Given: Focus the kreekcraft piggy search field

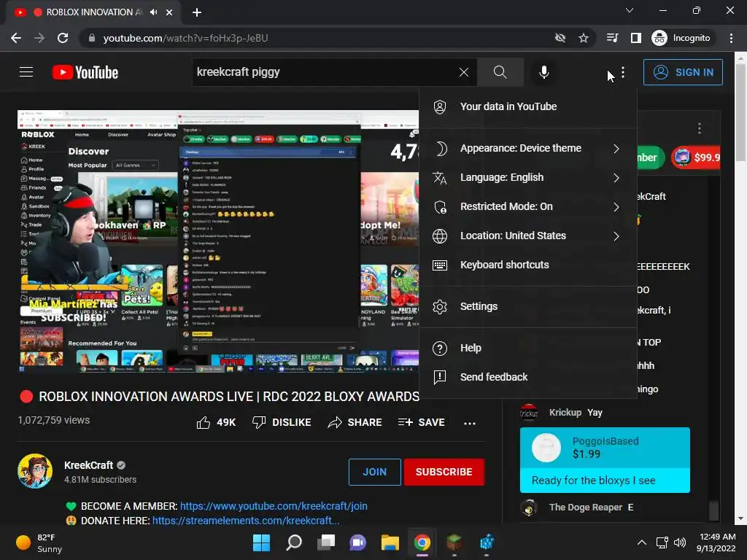Looking at the screenshot, I should (x=324, y=72).
